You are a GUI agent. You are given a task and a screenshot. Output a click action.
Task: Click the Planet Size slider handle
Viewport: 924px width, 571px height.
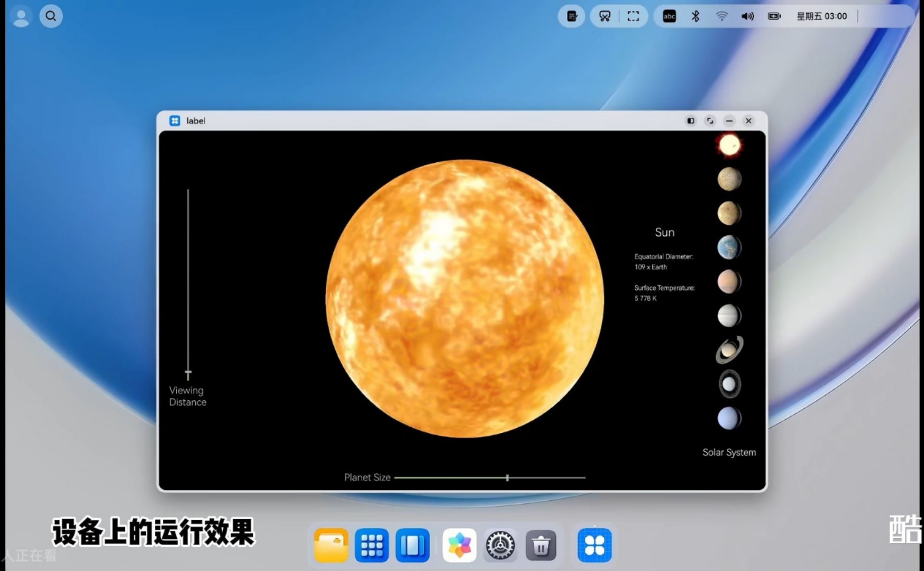[x=507, y=477]
